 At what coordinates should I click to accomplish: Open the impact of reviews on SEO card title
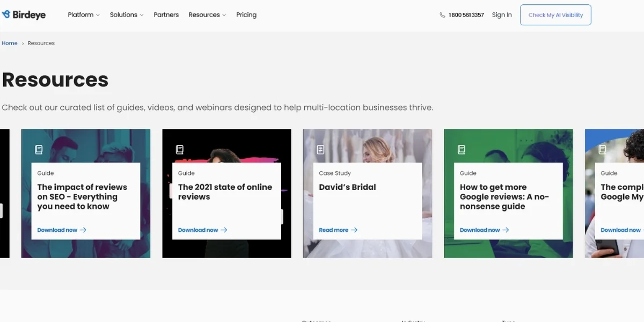point(82,197)
